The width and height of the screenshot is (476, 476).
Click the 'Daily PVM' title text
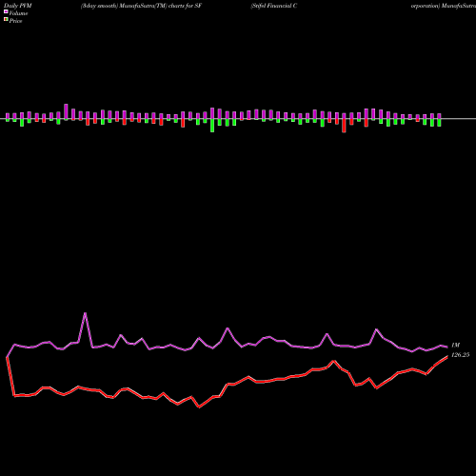[x=18, y=6]
